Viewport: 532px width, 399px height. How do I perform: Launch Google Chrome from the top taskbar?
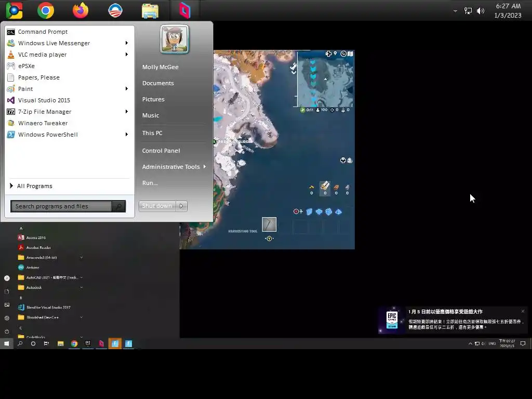click(x=46, y=10)
